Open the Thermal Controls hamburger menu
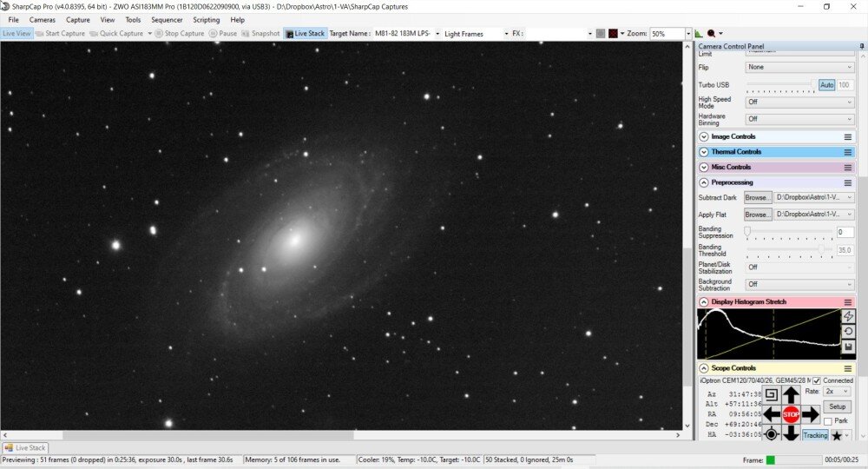Screen dimensions: 868x469 (847, 152)
